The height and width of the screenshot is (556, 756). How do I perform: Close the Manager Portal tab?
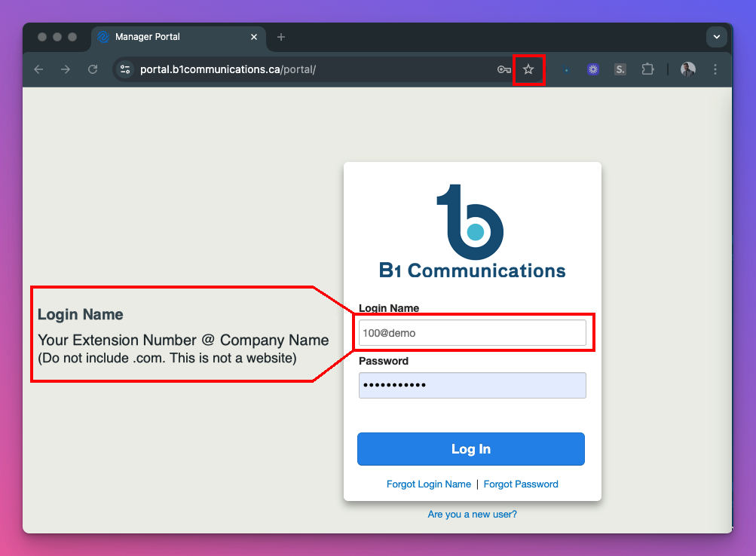coord(254,37)
